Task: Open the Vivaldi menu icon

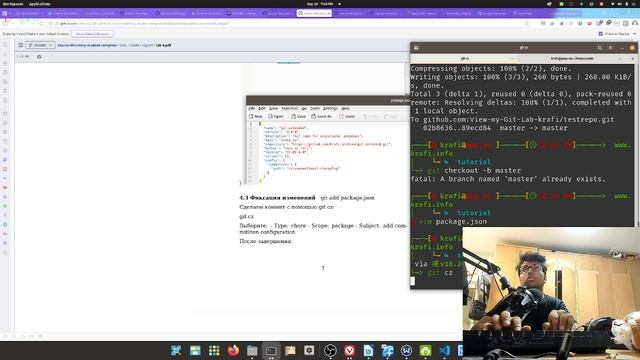Action: 4,13
